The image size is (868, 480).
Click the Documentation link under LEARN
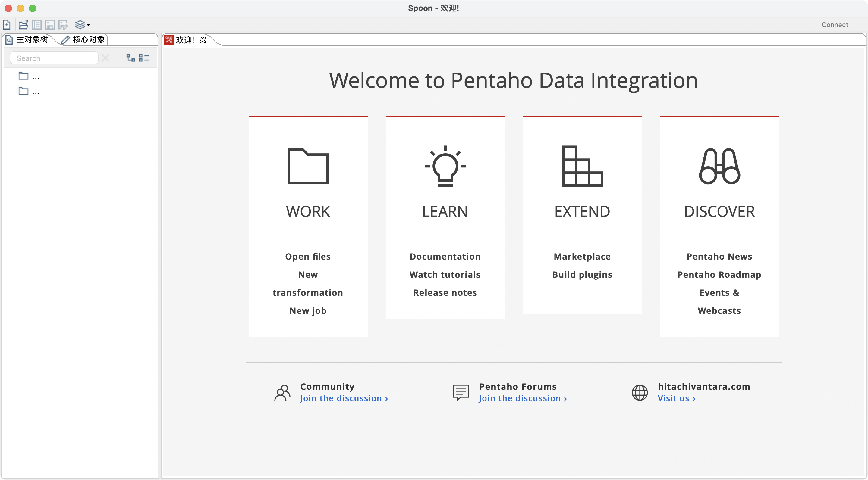pyautogui.click(x=445, y=257)
